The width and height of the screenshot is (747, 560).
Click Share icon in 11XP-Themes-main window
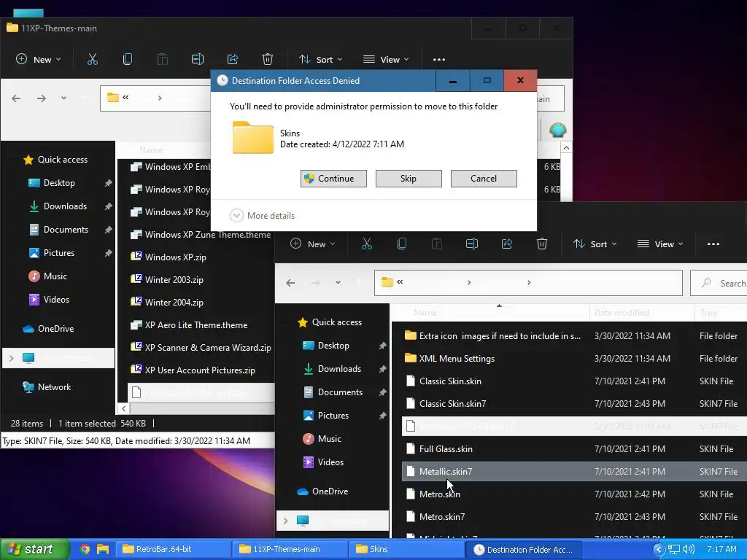coord(233,60)
